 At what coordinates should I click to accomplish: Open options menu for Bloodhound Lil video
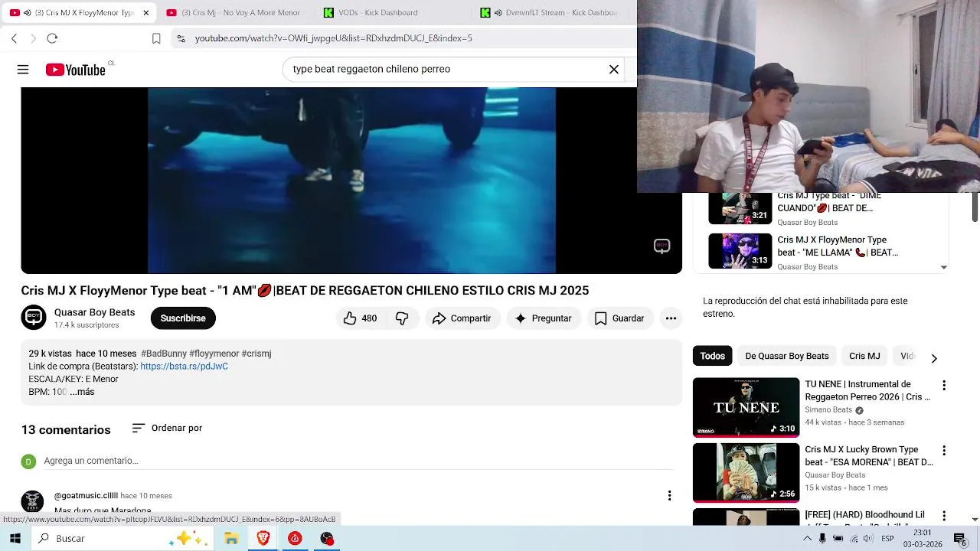(x=944, y=517)
